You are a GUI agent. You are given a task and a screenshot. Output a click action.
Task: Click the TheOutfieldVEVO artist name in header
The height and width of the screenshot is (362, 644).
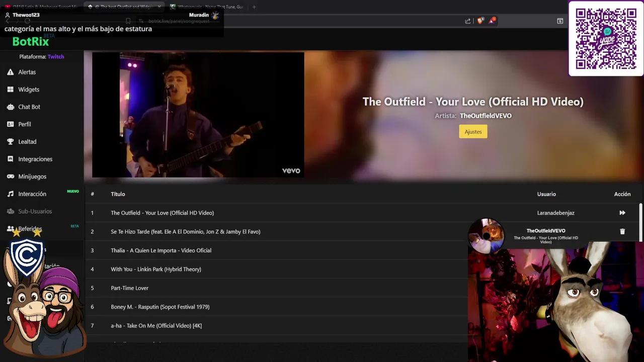(486, 116)
